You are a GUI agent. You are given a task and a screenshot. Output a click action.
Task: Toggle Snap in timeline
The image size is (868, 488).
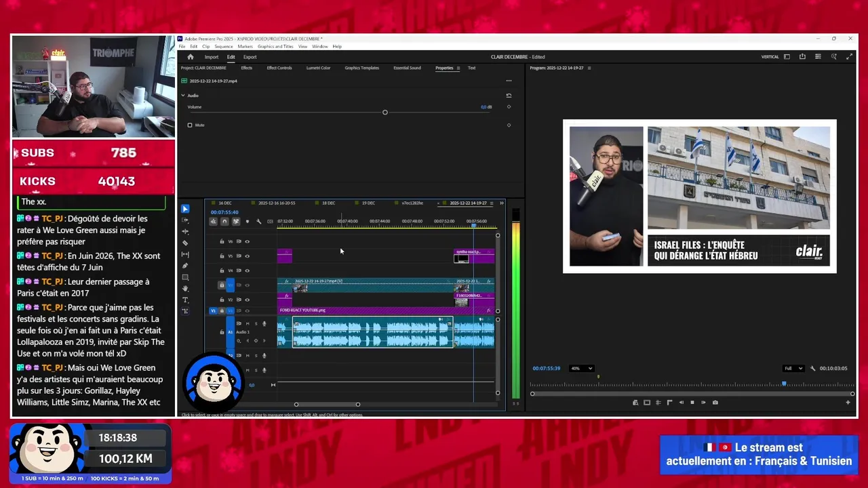click(x=224, y=222)
